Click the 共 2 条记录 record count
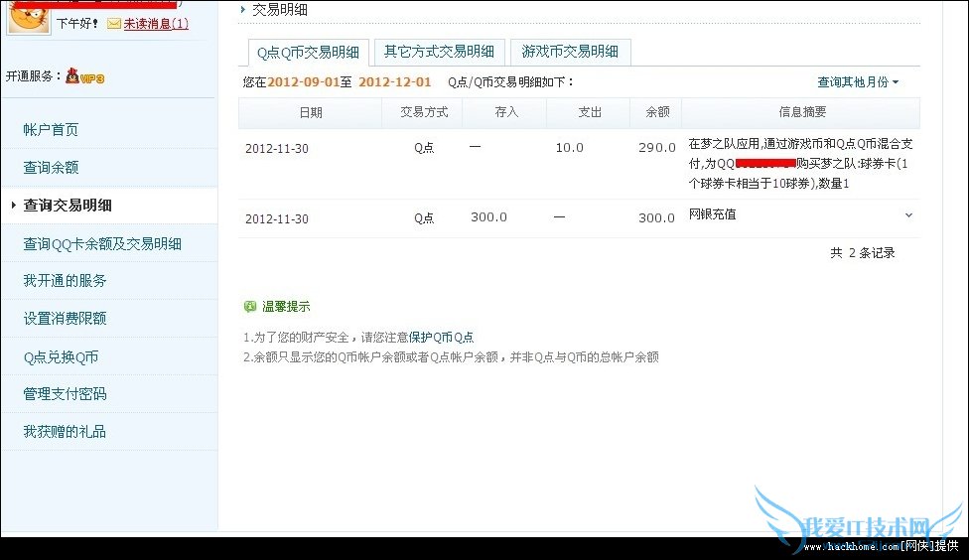Screen dimensions: 969x560 863,253
